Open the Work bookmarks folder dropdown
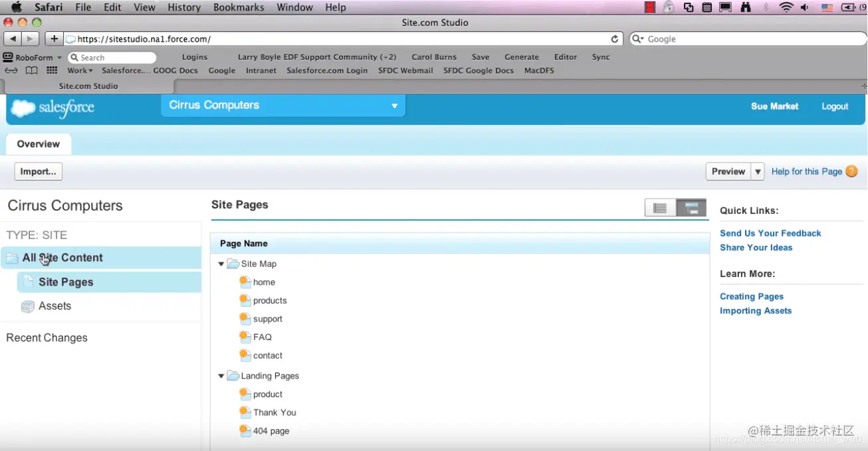This screenshot has width=868, height=451. point(80,70)
